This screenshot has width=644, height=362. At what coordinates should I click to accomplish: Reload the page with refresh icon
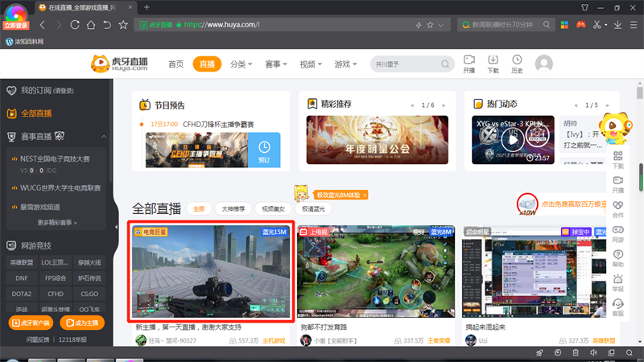coord(75,25)
